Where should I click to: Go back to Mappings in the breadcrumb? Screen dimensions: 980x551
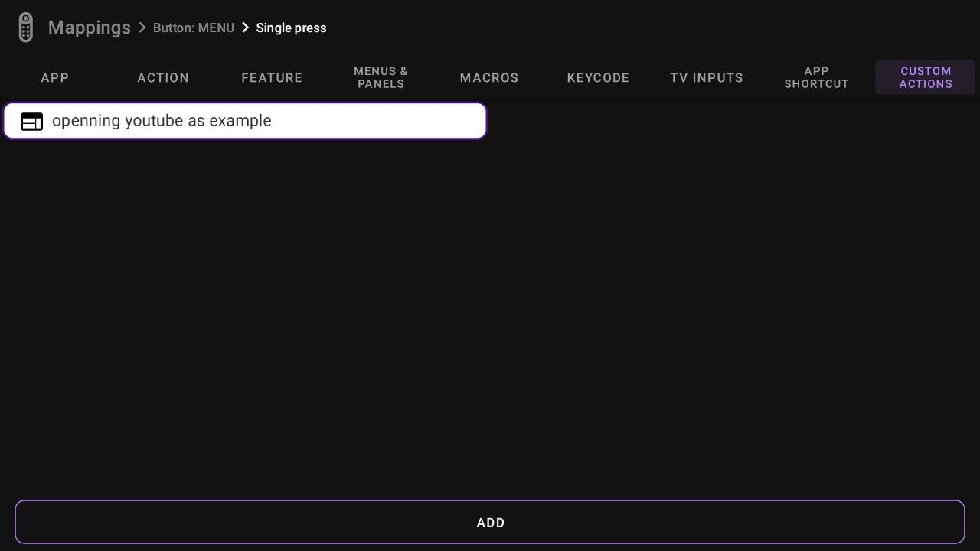tap(89, 28)
